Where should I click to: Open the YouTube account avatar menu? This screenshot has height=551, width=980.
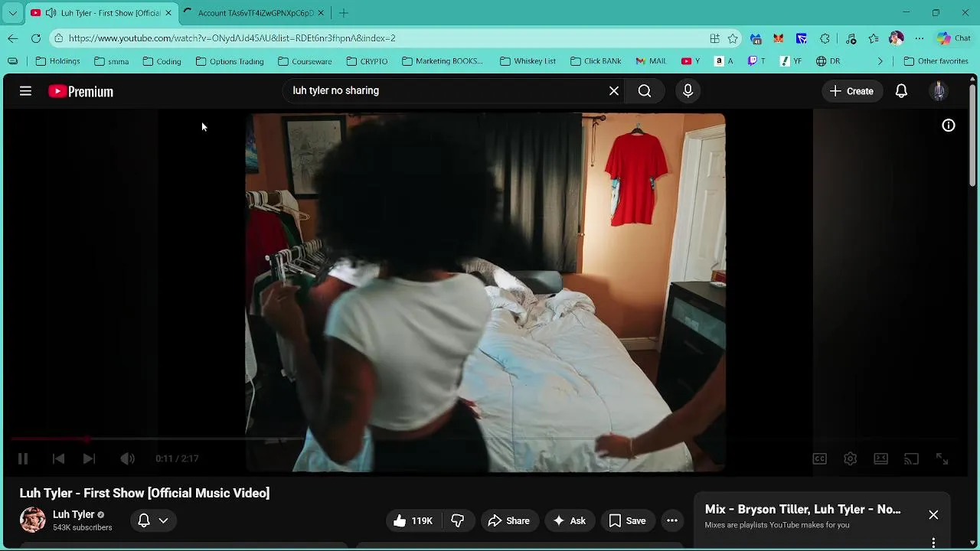[939, 91]
